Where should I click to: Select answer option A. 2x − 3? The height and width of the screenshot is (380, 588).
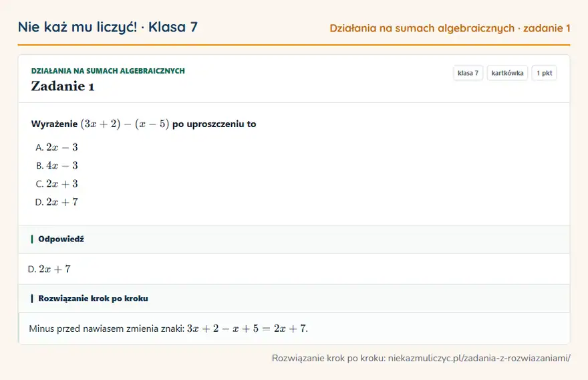pyautogui.click(x=57, y=147)
